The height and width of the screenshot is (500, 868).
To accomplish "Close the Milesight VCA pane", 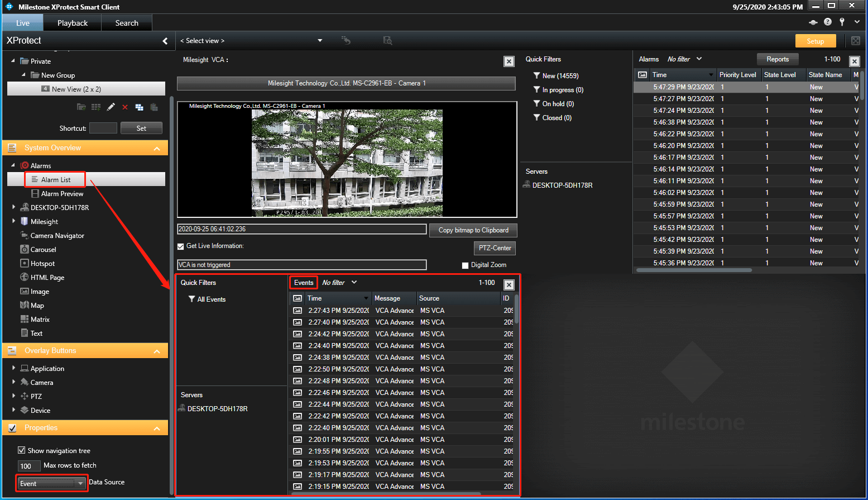I will click(509, 61).
